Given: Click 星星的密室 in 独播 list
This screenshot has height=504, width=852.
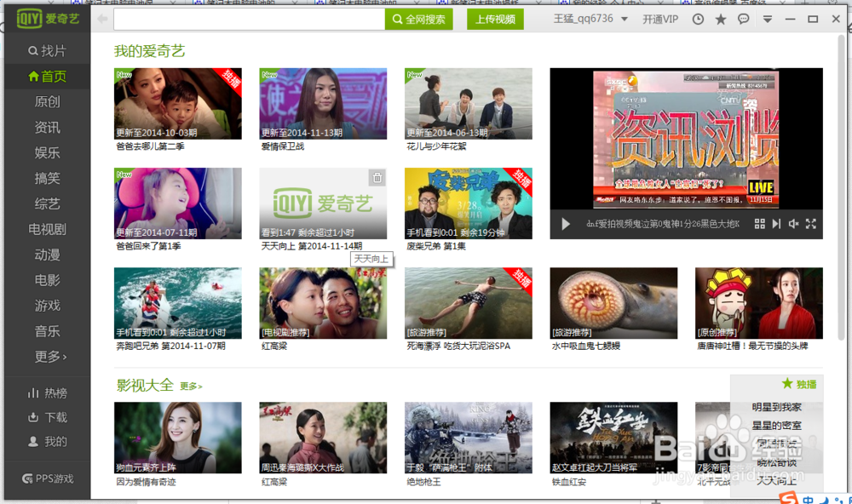Looking at the screenshot, I should pyautogui.click(x=777, y=426).
